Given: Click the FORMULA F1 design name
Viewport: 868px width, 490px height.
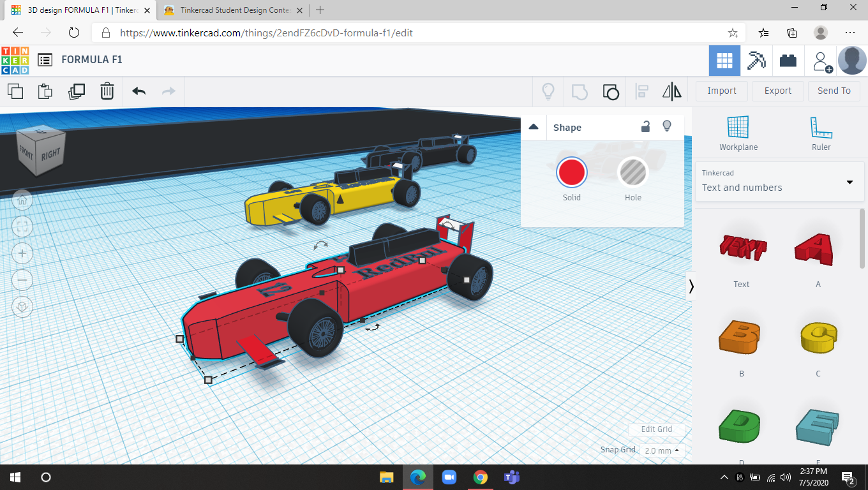Looking at the screenshot, I should (x=92, y=60).
